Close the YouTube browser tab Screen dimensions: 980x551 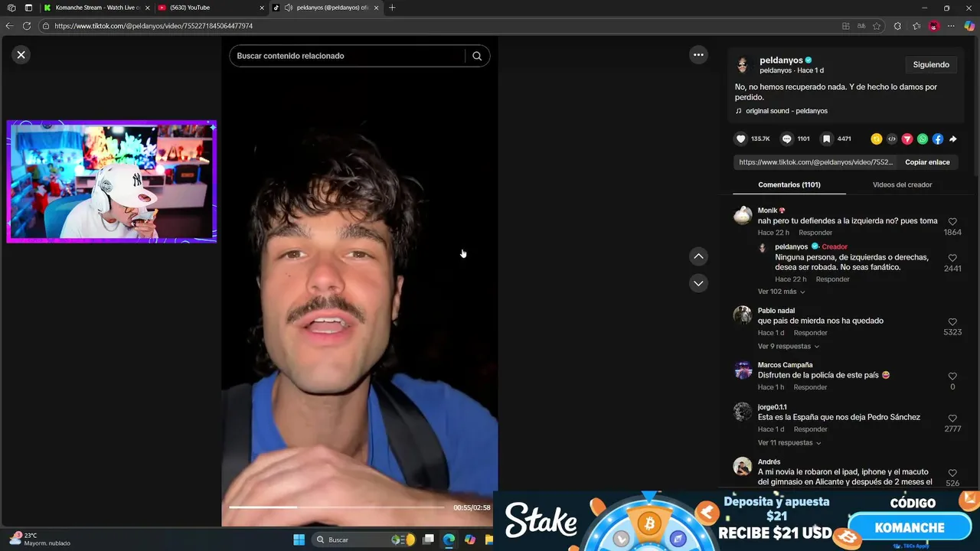pos(262,8)
